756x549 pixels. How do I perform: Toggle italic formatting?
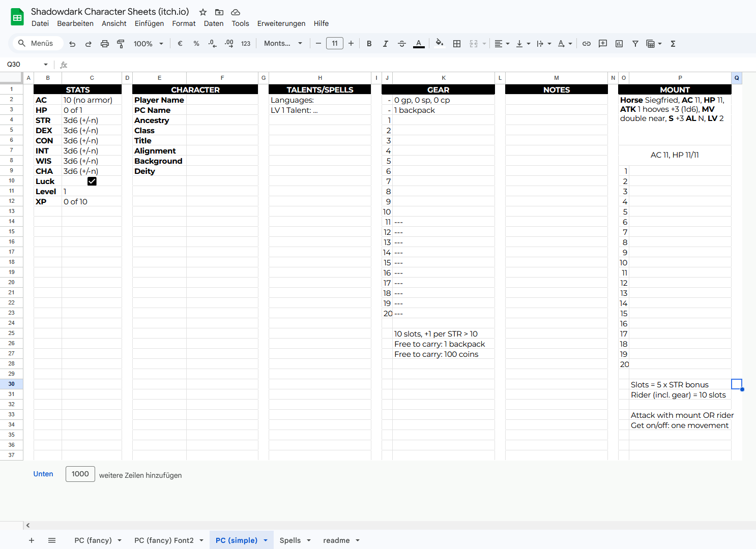(386, 44)
